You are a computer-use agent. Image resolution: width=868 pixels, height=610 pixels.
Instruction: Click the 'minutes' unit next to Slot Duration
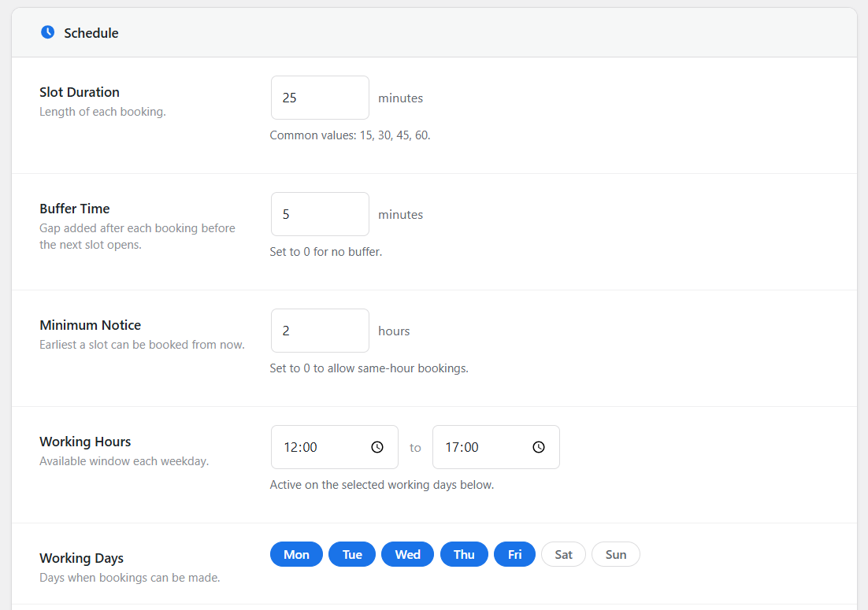(401, 98)
